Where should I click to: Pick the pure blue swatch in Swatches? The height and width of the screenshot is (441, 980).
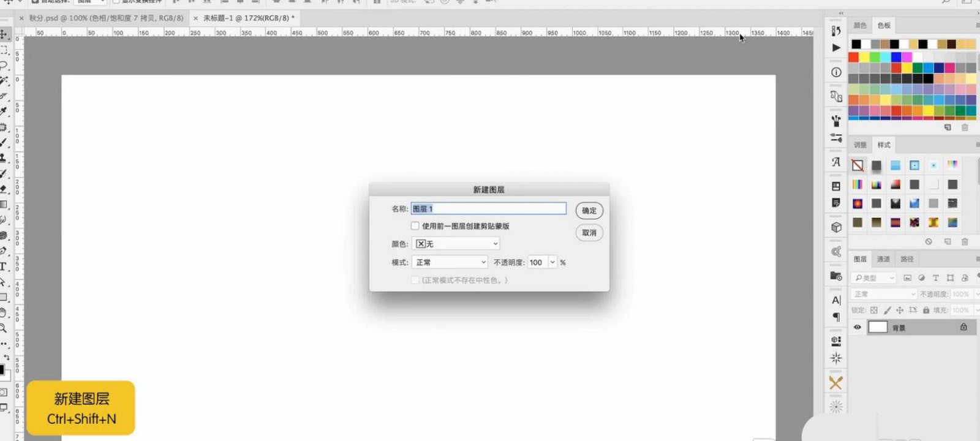896,57
